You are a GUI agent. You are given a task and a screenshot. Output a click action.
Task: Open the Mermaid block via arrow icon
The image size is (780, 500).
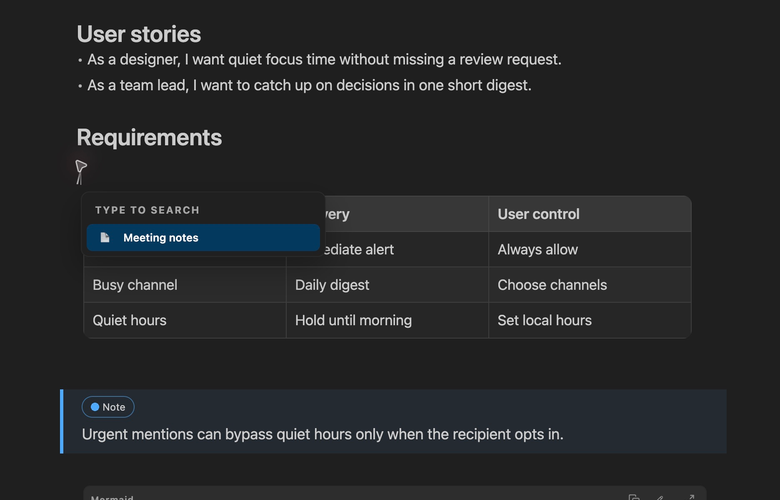[x=691, y=498]
